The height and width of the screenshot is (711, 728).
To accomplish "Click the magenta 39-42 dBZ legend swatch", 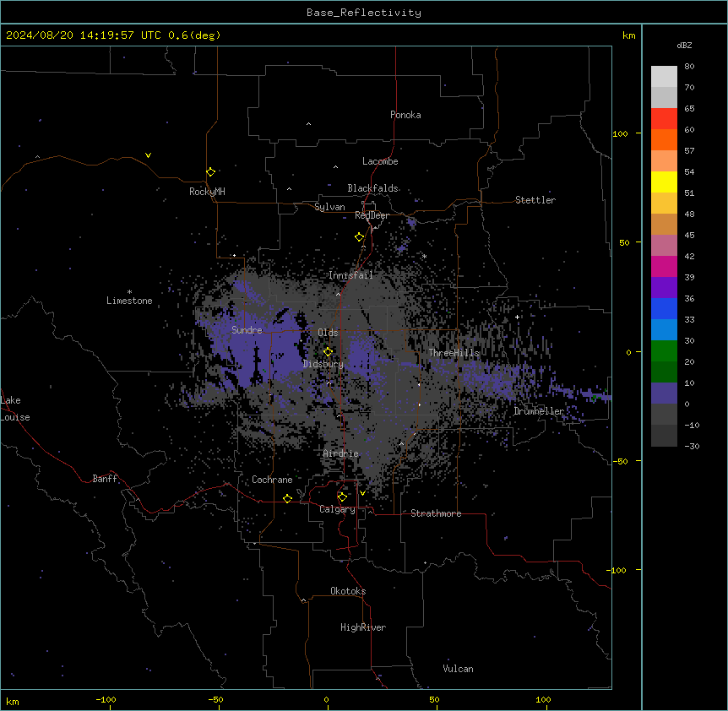I will 664,266.
